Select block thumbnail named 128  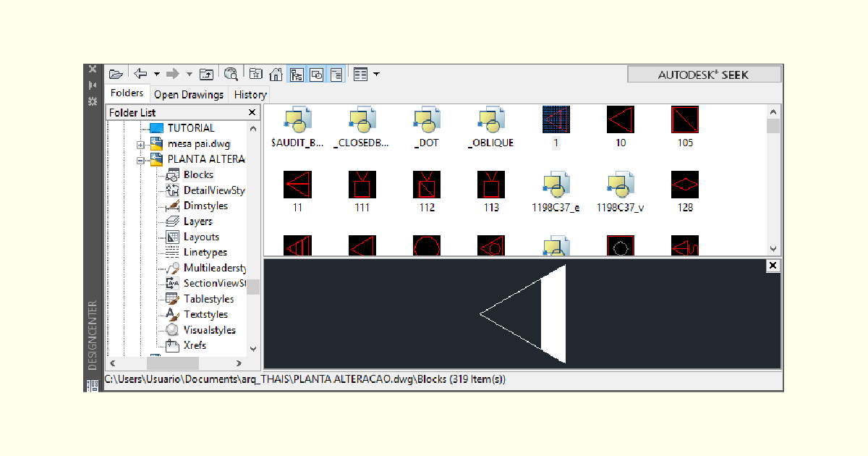(x=685, y=185)
